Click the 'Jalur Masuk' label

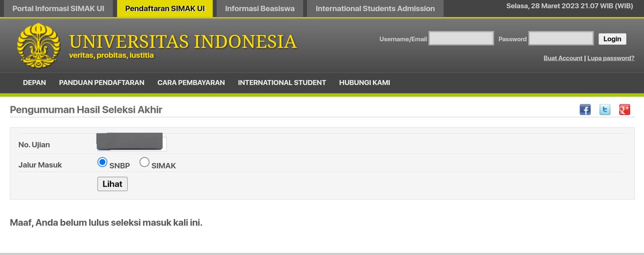[40, 165]
